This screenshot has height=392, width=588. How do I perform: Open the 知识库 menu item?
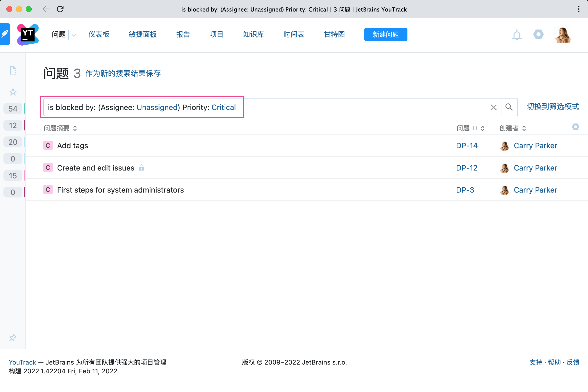(x=253, y=34)
